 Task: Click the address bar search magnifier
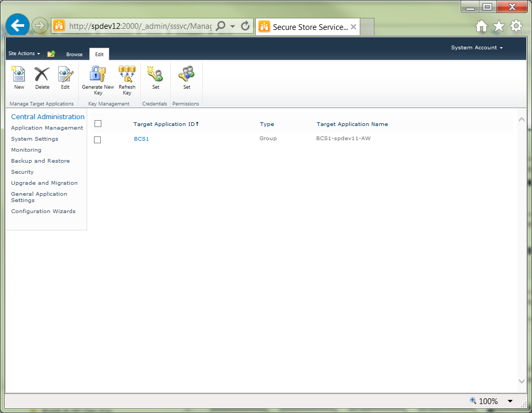click(x=221, y=26)
